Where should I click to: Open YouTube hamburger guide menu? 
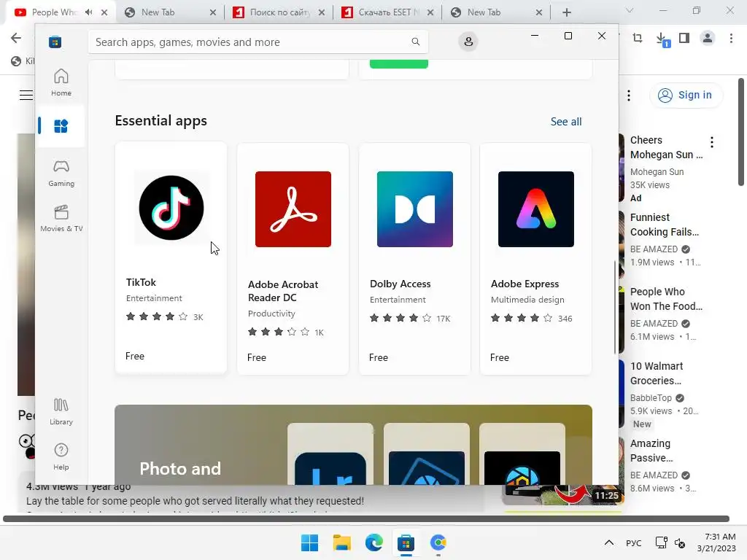pos(26,96)
